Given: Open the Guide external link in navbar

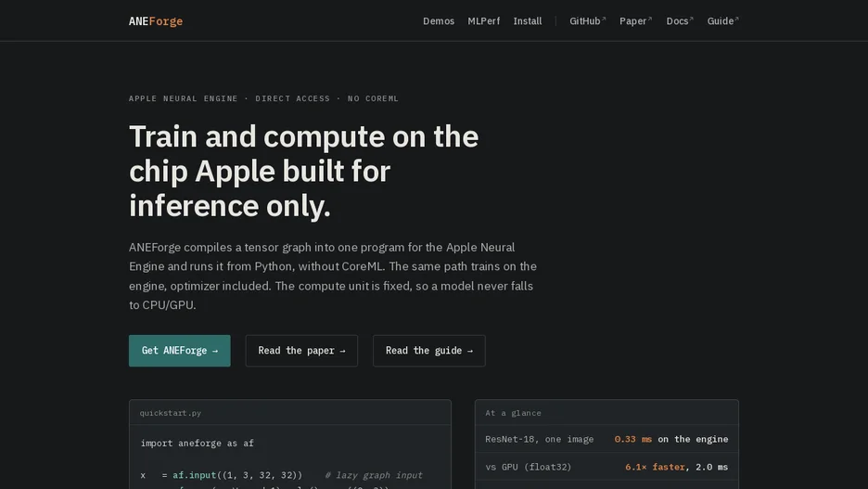Looking at the screenshot, I should (x=723, y=21).
